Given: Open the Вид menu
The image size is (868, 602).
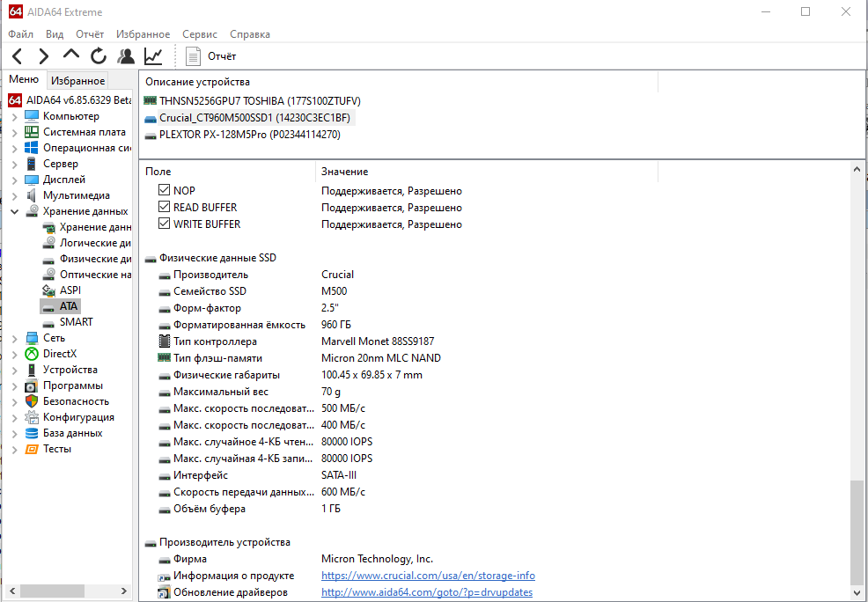Looking at the screenshot, I should pos(55,34).
